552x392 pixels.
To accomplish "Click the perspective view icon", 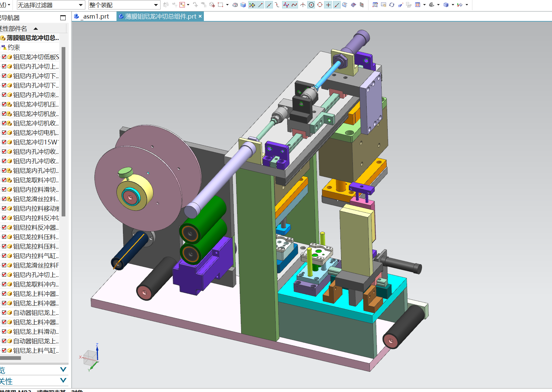I will (400, 5).
